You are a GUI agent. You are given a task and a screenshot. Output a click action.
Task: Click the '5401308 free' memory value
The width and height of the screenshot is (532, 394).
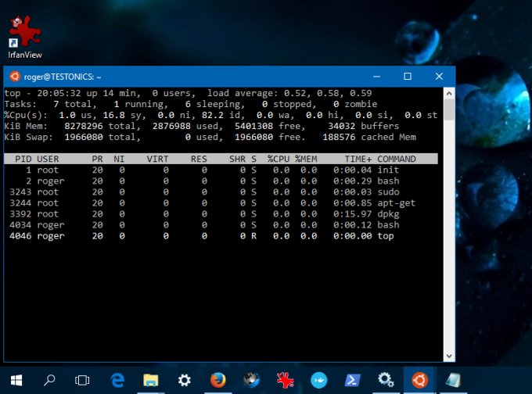click(270, 126)
